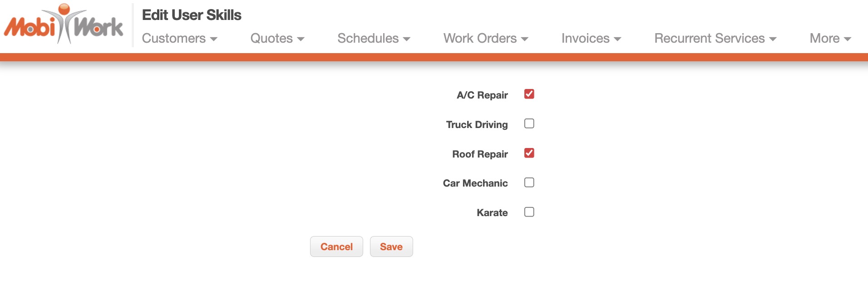Click the MobiWork logo

pyautogui.click(x=64, y=25)
